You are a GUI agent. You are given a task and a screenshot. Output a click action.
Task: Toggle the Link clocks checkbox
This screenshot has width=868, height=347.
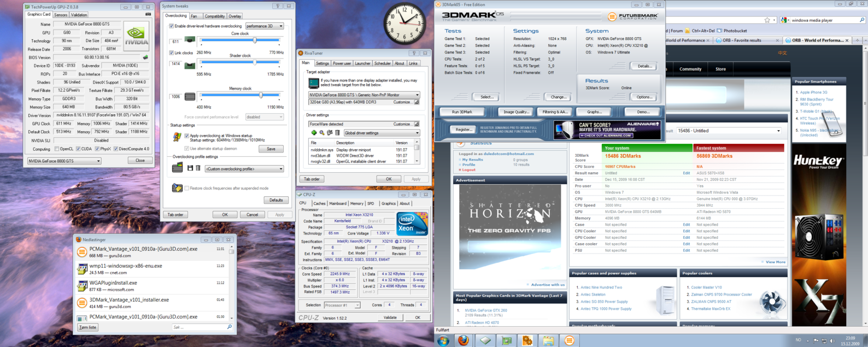pos(172,53)
